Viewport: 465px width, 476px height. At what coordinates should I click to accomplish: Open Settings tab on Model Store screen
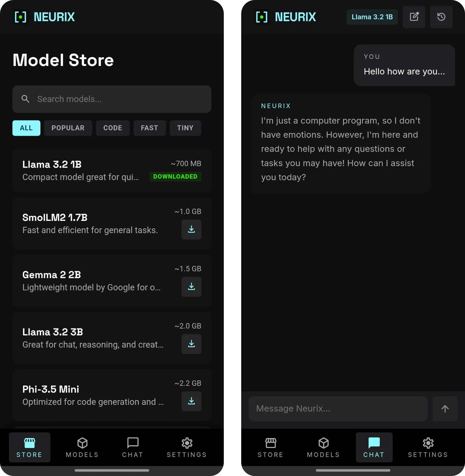[187, 447]
